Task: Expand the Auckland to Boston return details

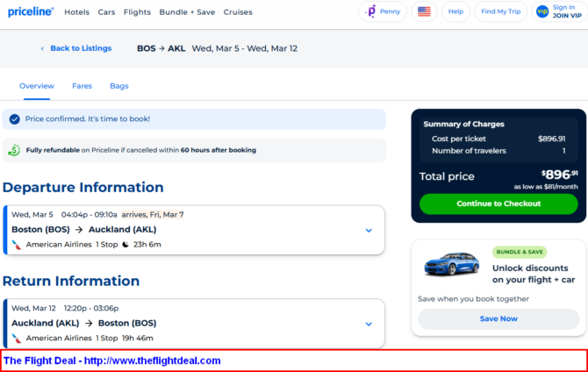Action: click(x=369, y=324)
